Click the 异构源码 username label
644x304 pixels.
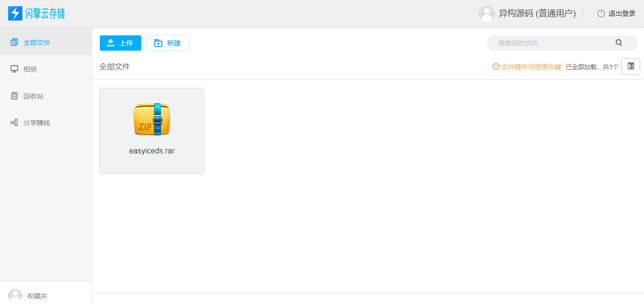[x=537, y=13]
